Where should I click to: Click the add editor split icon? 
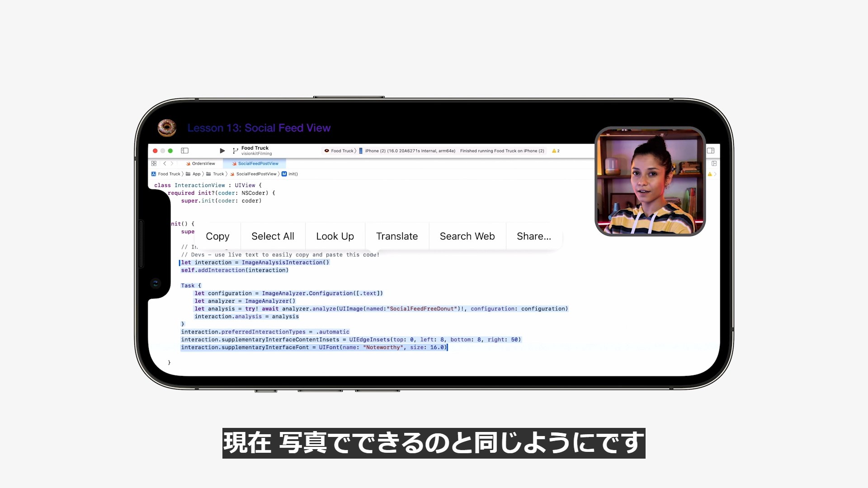tap(714, 164)
